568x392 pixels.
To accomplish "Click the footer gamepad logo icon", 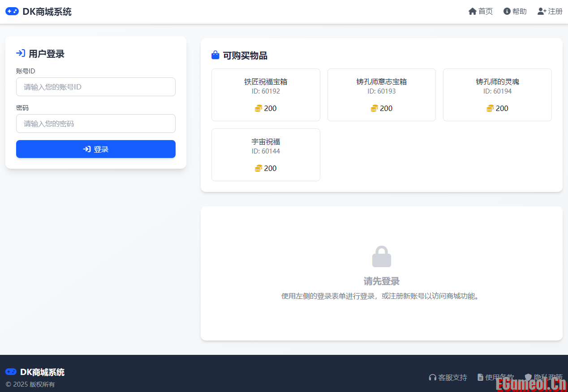I will pos(12,372).
